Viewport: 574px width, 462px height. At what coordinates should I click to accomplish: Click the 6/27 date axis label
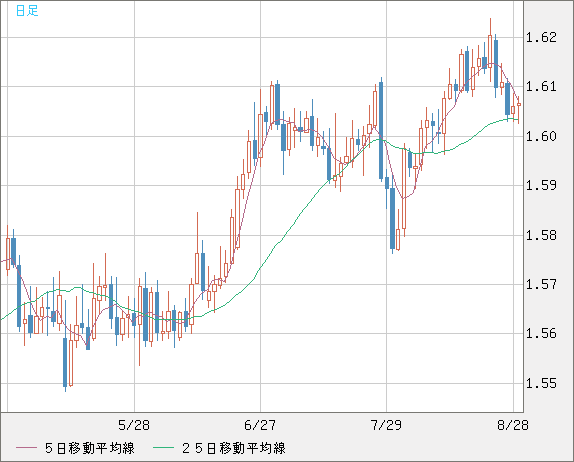pos(260,425)
